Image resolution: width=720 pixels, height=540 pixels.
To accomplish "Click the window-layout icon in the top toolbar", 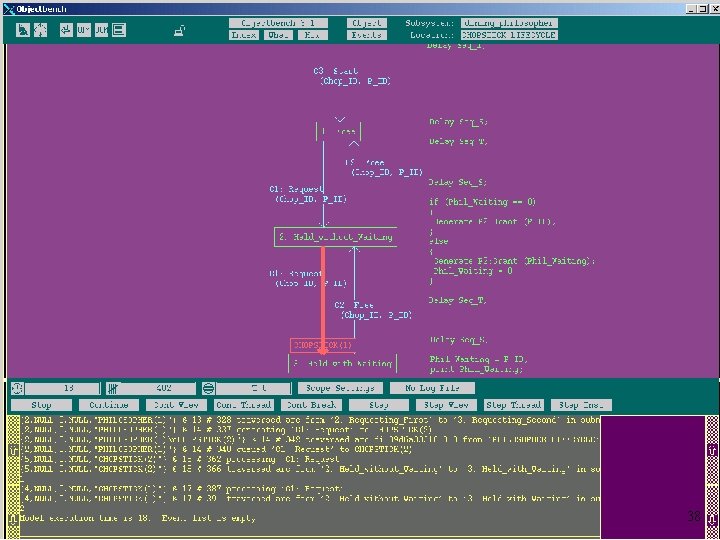I will [119, 30].
